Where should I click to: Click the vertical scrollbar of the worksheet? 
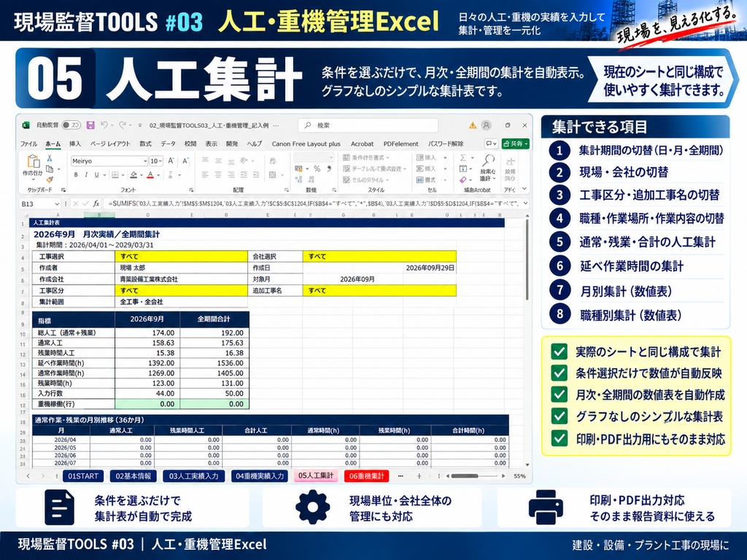coord(527,260)
